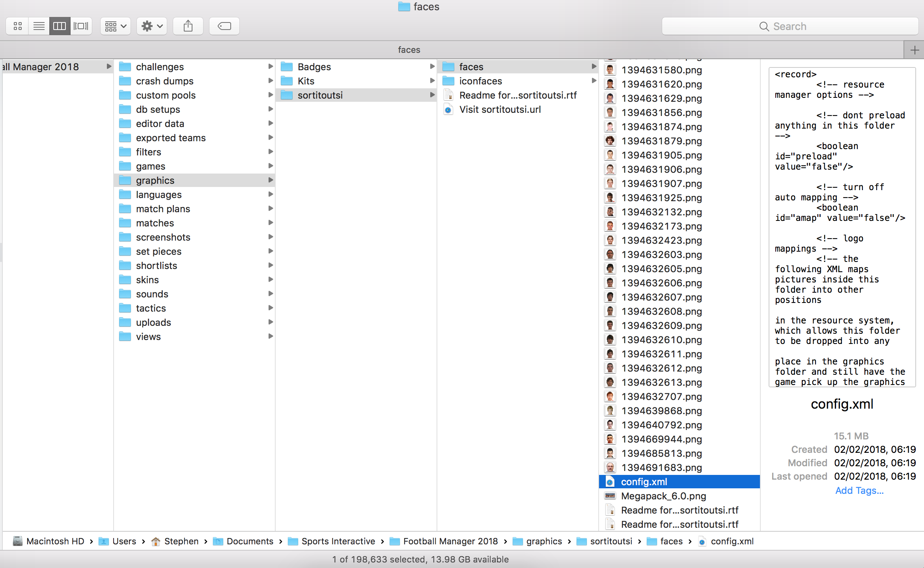Go to Users in path bar
This screenshot has height=568, width=924.
point(118,541)
